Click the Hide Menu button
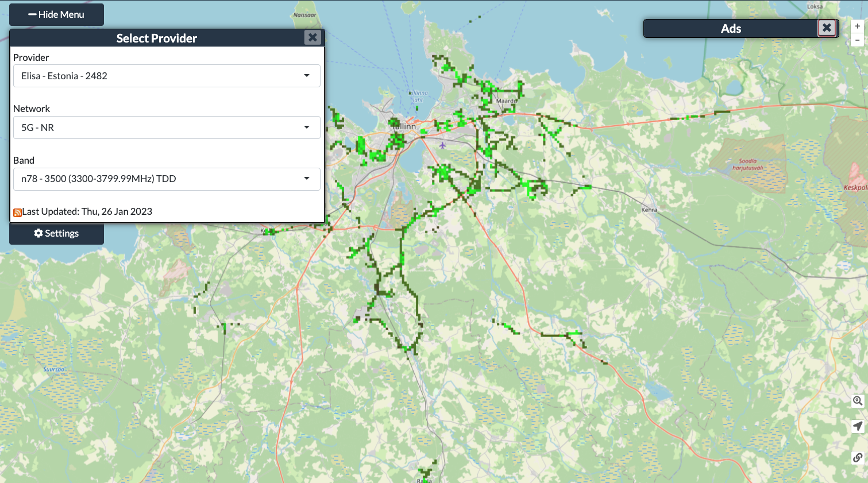Image resolution: width=868 pixels, height=483 pixels. pos(56,14)
